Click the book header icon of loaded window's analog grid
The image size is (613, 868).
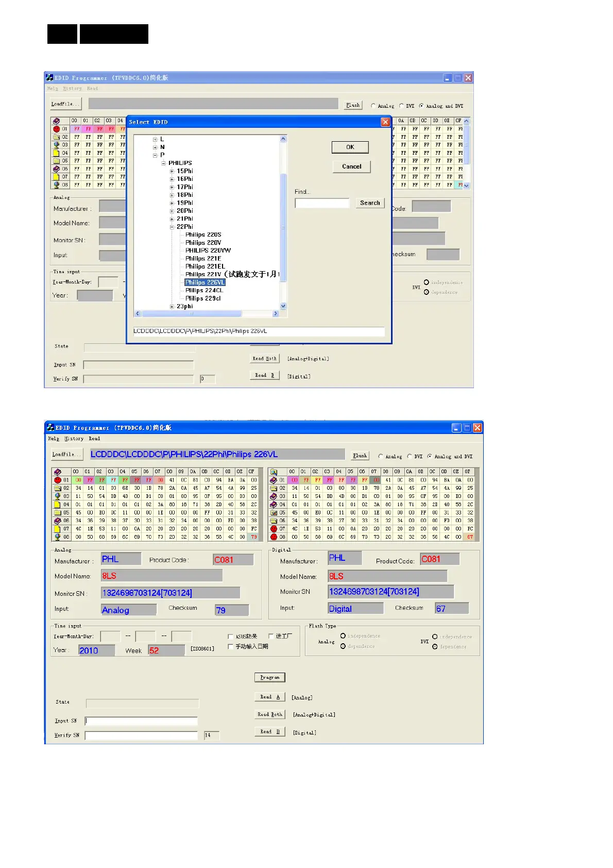(58, 472)
